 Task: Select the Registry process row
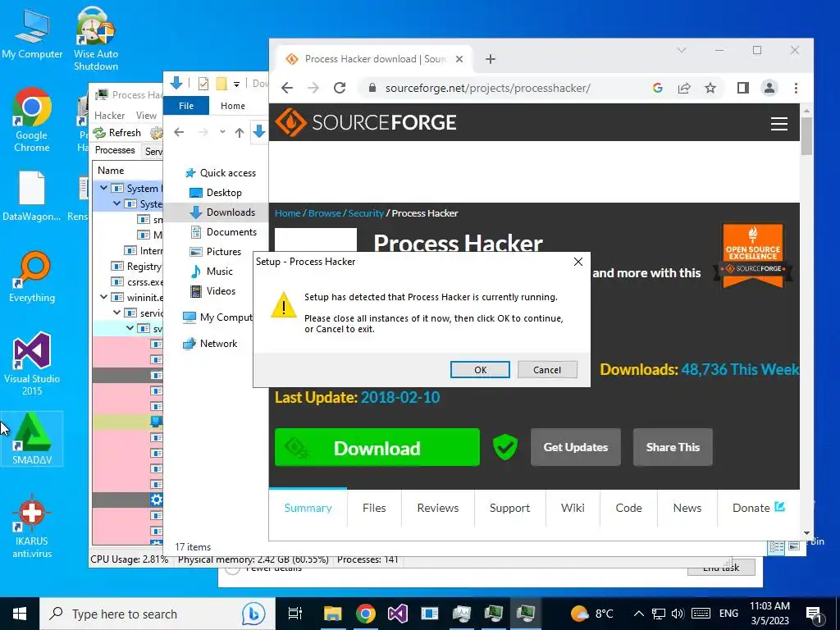click(128, 267)
